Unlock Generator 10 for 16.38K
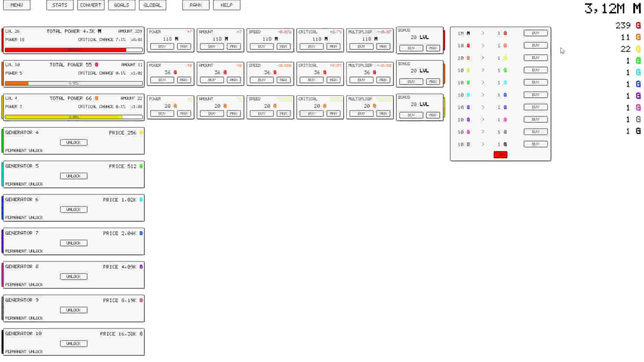 pos(73,344)
